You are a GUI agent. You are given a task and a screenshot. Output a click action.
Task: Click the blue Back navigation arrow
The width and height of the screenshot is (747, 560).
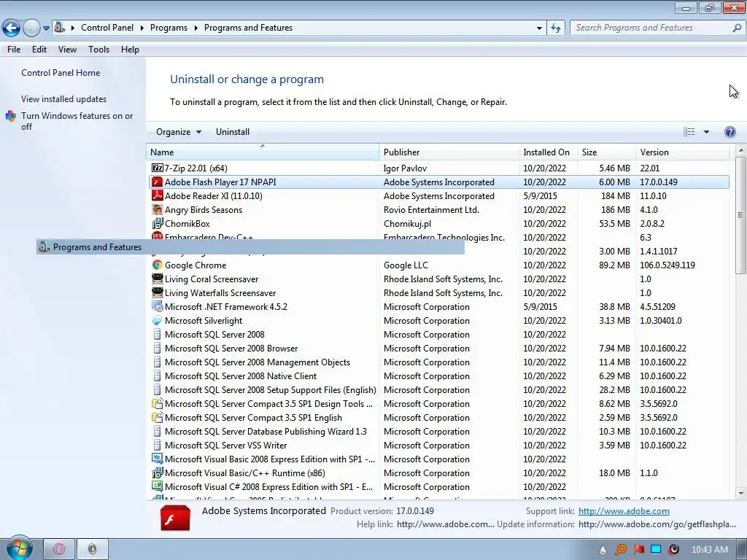pyautogui.click(x=12, y=28)
